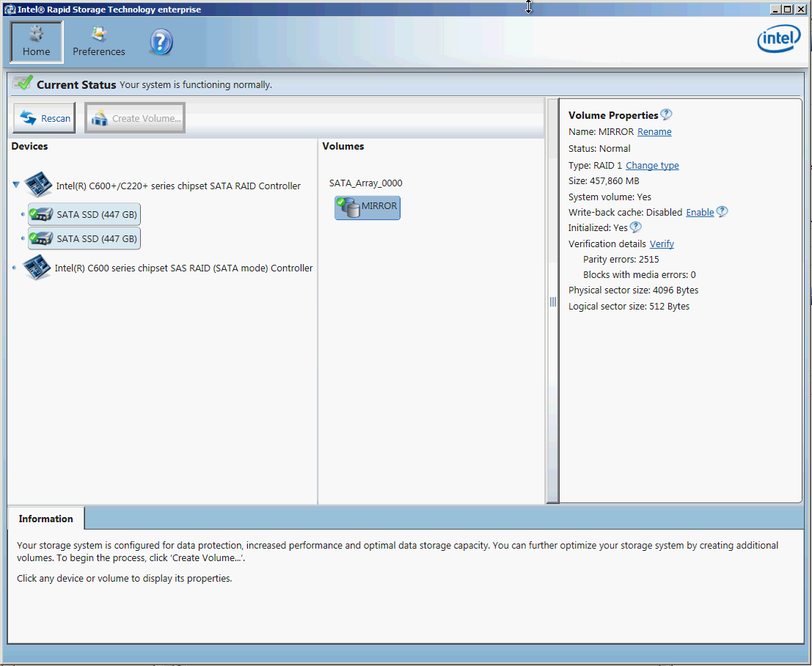Image resolution: width=812 pixels, height=666 pixels.
Task: Click the Size: 457,860 MB text
Action: coord(603,181)
